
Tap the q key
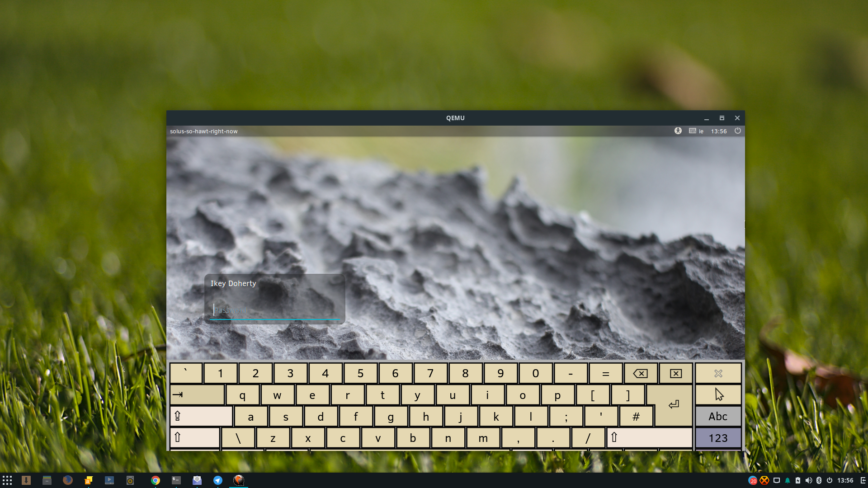[x=242, y=395]
